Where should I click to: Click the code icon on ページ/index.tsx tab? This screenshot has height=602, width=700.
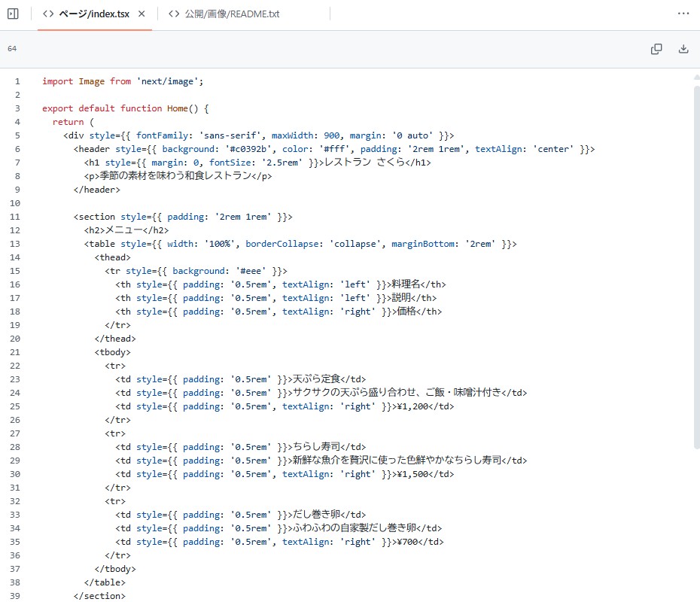tap(48, 14)
